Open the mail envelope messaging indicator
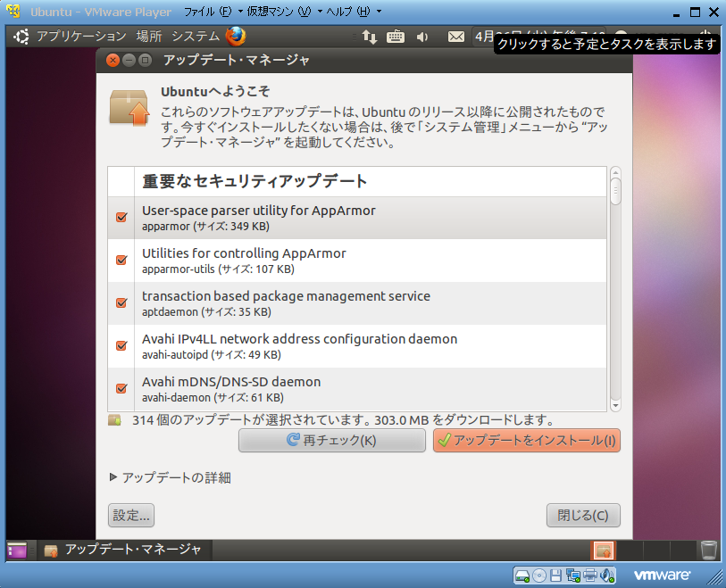The width and height of the screenshot is (726, 588). (x=456, y=37)
